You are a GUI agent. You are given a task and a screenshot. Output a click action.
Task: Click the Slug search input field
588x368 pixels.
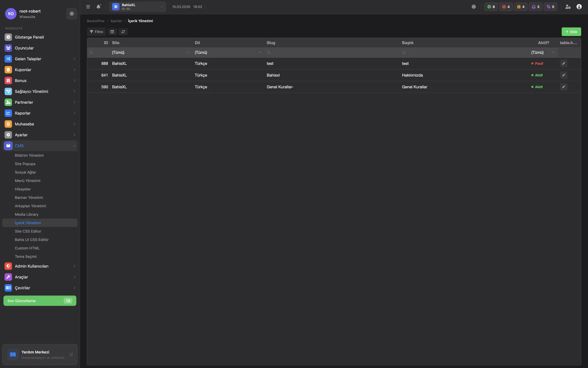pos(332,53)
